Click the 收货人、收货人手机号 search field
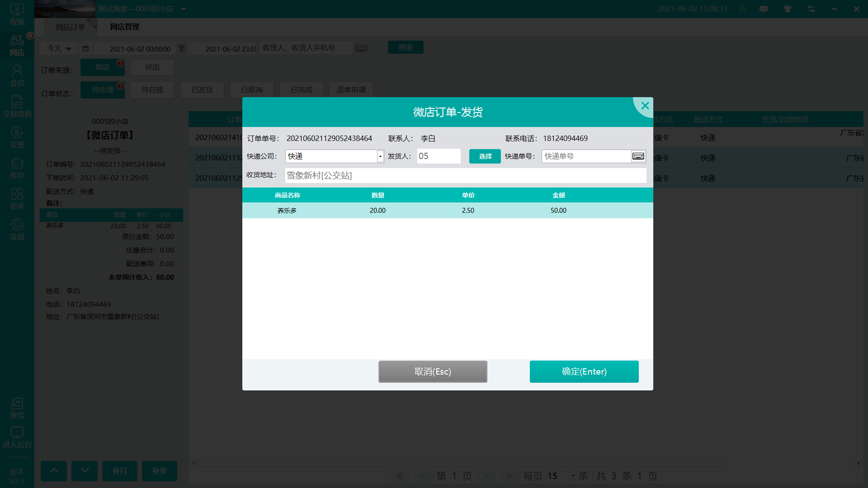 tap(306, 47)
